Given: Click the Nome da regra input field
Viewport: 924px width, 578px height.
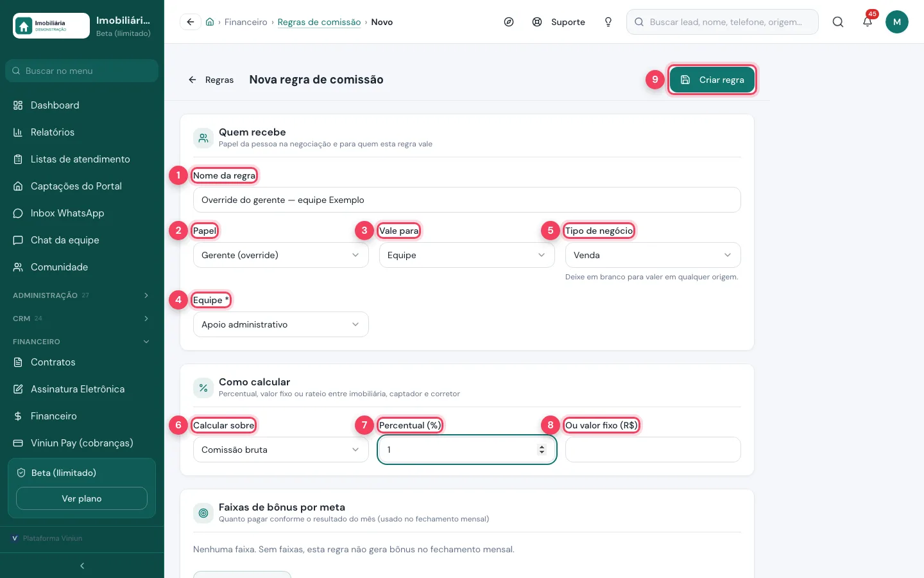Looking at the screenshot, I should (x=467, y=200).
